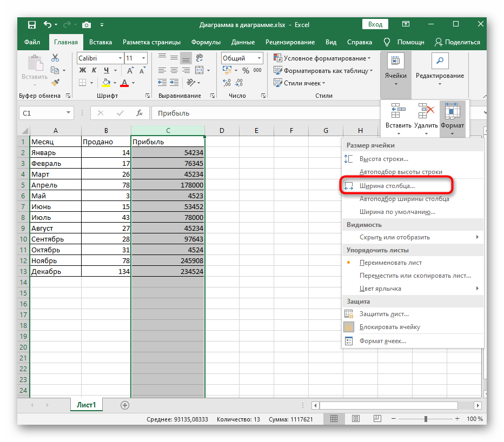Align cell text left
Viewport: 504px width, 442px height.
162,70
